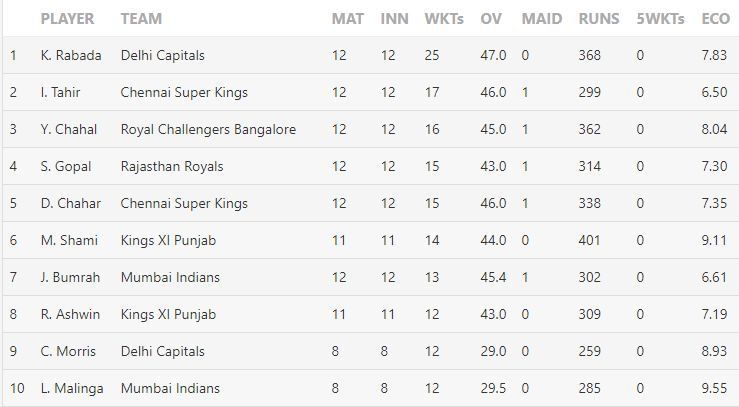Open K. Rabada player link

tap(71, 56)
